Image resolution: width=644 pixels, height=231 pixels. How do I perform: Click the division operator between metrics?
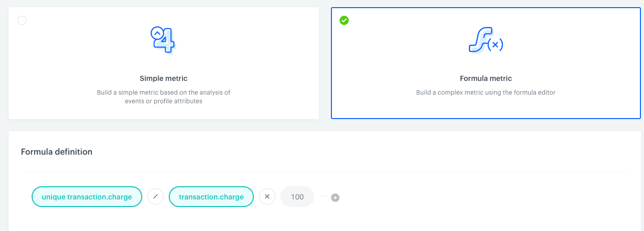pyautogui.click(x=156, y=197)
